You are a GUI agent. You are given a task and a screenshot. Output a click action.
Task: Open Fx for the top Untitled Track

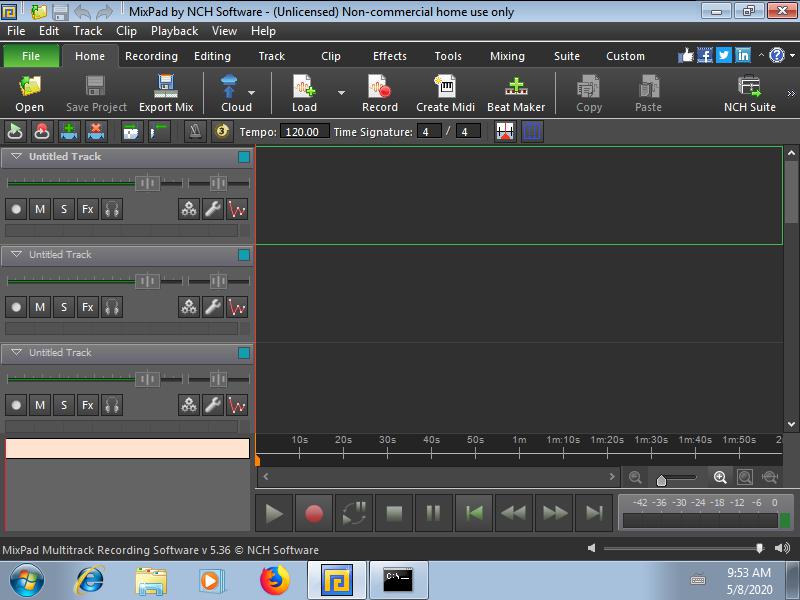point(88,209)
